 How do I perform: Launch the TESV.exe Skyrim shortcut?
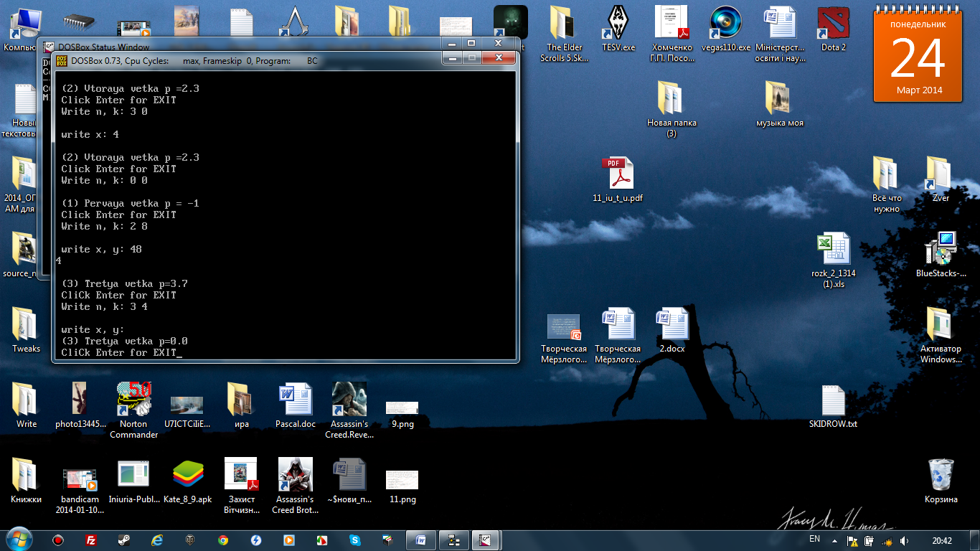(618, 25)
